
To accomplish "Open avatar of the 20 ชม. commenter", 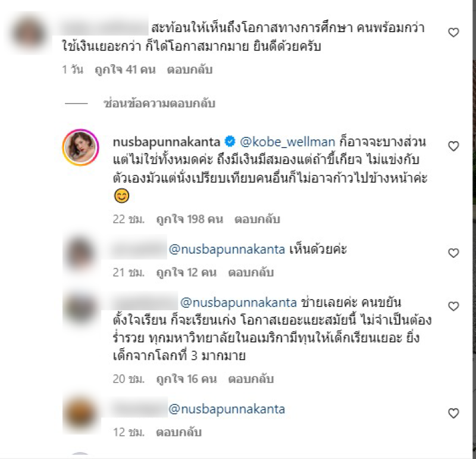I will 80,308.
